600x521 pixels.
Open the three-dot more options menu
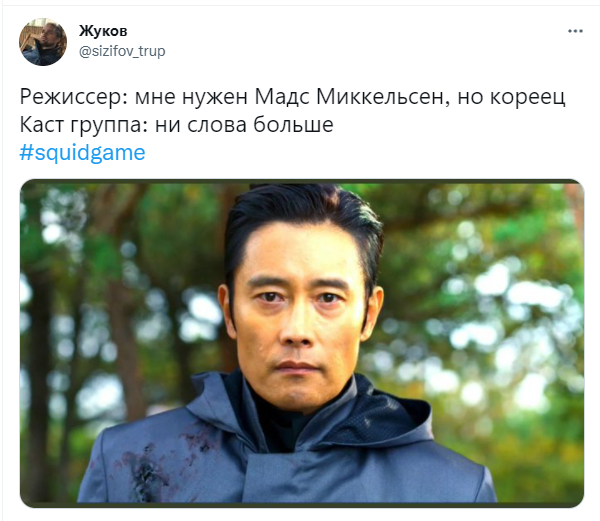click(x=575, y=31)
